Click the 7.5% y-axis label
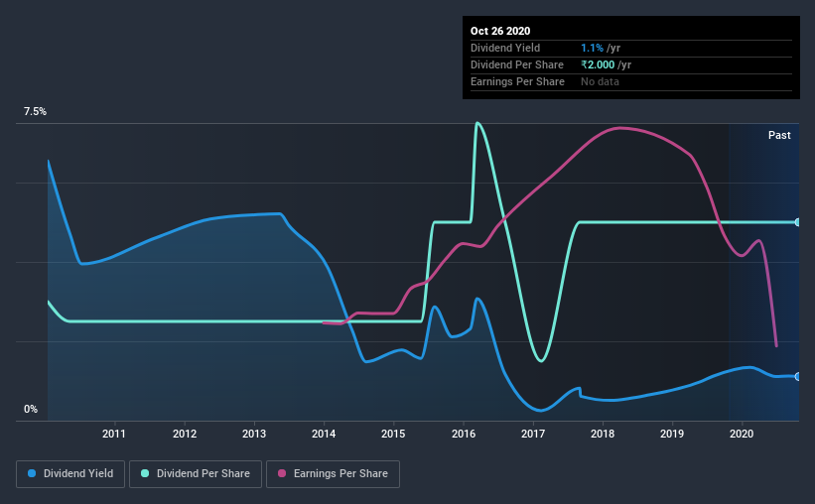 coord(35,112)
